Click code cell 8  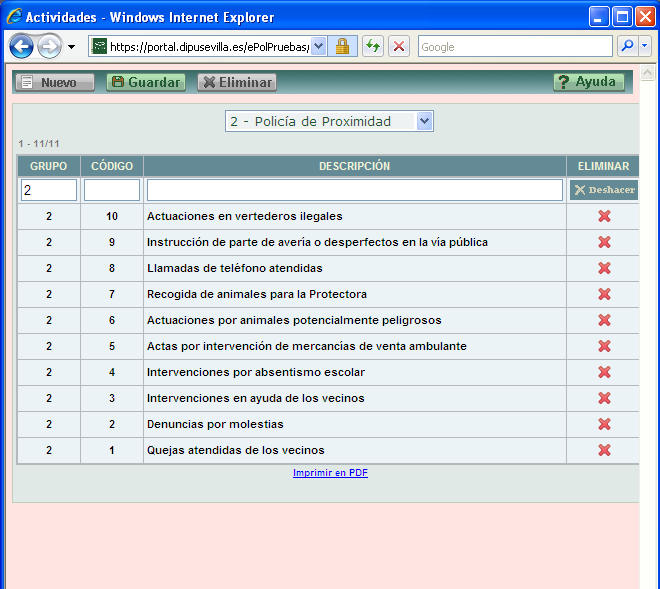point(112,268)
